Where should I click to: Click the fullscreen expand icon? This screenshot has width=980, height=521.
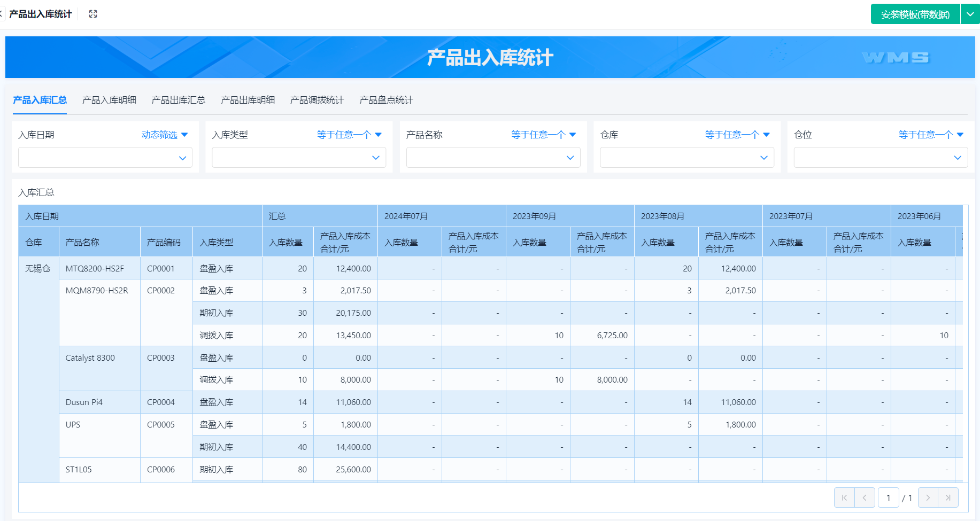93,14
